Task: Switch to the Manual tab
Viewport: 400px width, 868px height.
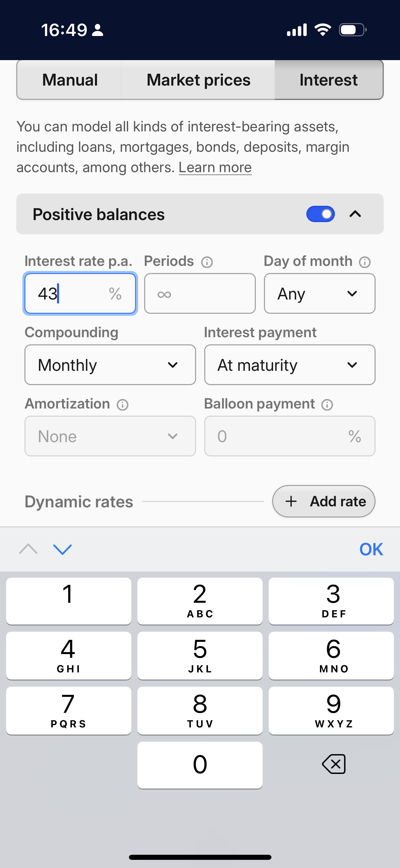Action: click(x=70, y=80)
